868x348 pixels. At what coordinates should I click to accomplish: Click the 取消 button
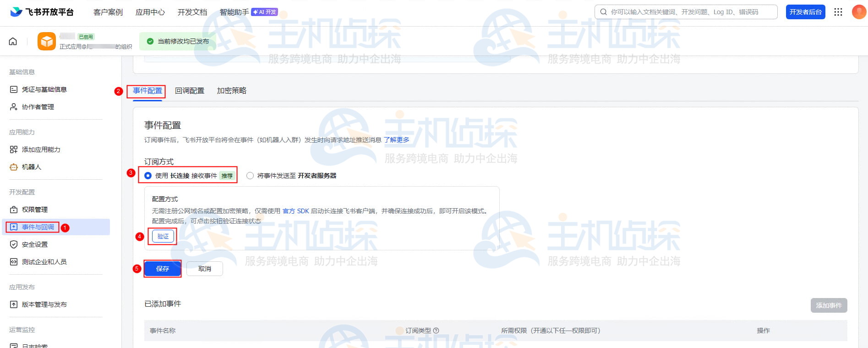[x=205, y=269]
